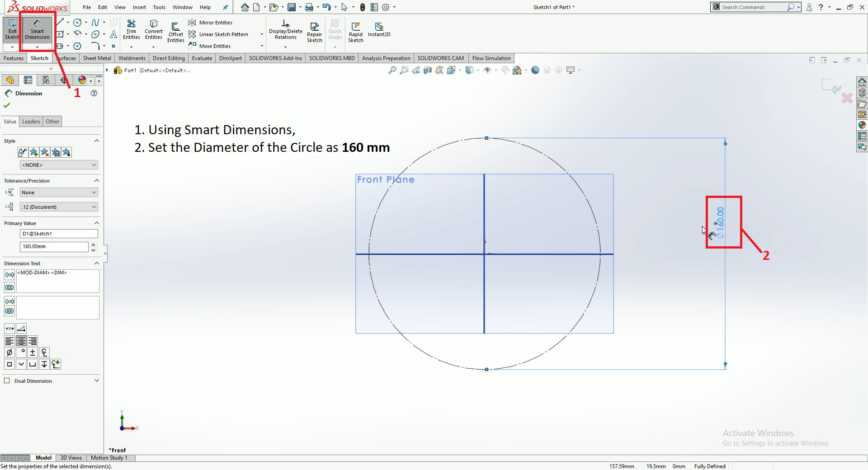
Task: Expand the Part1 feature tree flyout arrow
Action: coord(107,70)
